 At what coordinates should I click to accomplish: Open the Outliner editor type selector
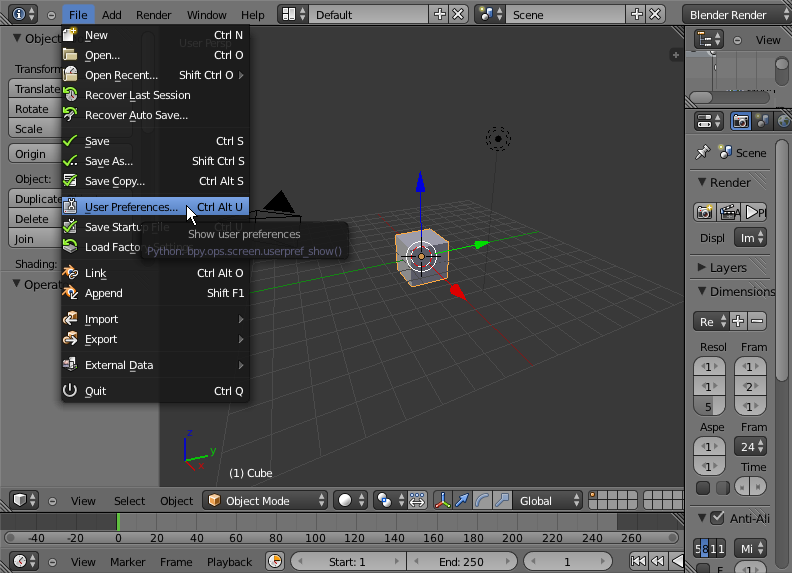pos(709,39)
